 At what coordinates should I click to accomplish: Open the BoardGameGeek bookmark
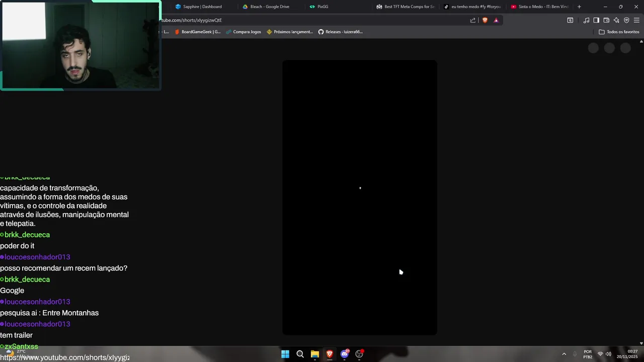point(197,32)
